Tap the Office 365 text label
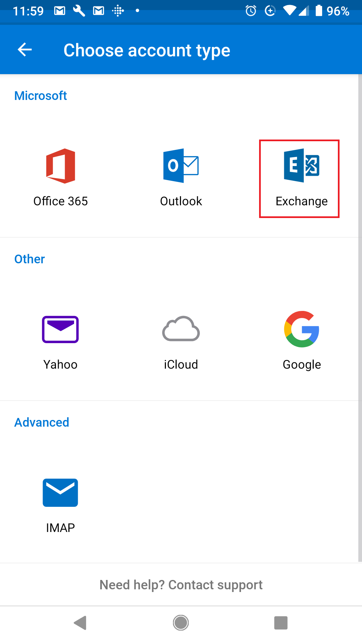Screen dimensions: 362x644 pyautogui.click(x=61, y=201)
